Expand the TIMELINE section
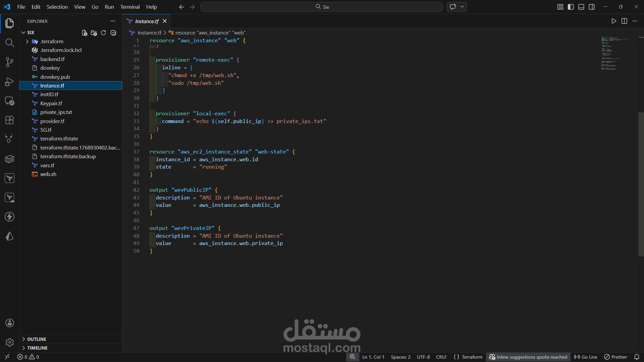This screenshot has width=644, height=362. click(x=37, y=348)
